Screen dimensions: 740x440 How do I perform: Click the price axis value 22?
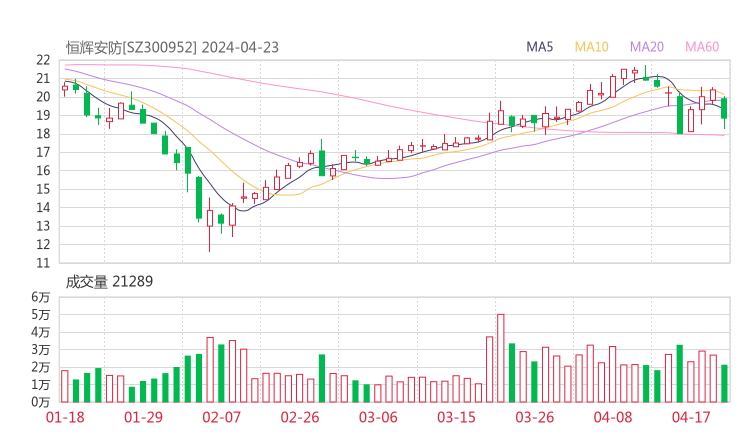[x=43, y=60]
